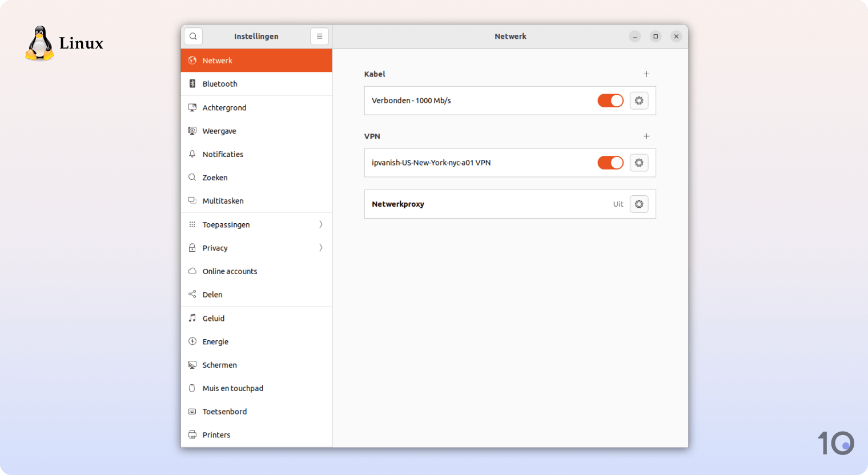Click the Muis en touchpad mouse icon

pos(192,388)
